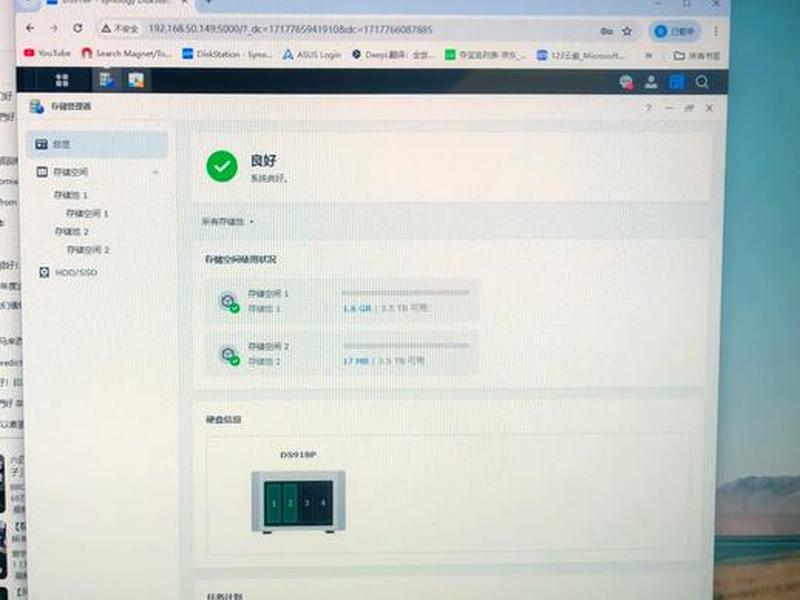Click the 良好 status heading

point(263,160)
